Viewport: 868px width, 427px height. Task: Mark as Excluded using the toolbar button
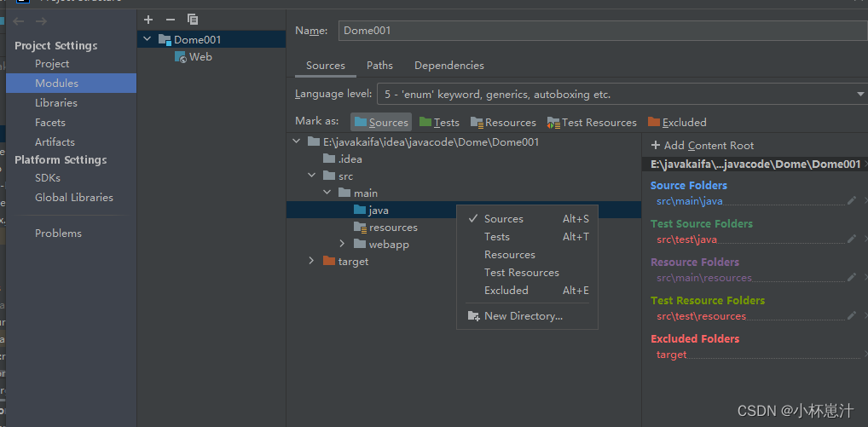pyautogui.click(x=677, y=122)
